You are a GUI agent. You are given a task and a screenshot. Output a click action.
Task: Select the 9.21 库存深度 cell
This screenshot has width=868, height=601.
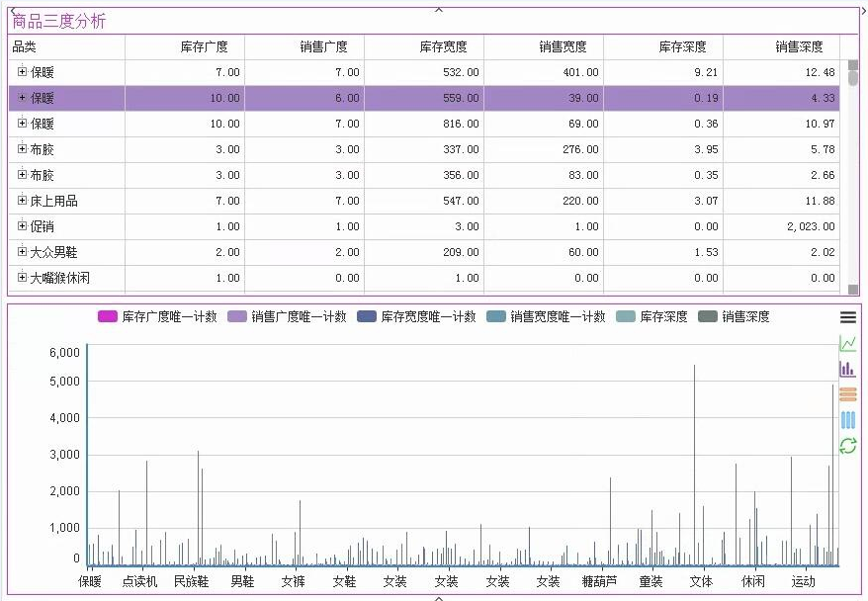click(663, 72)
